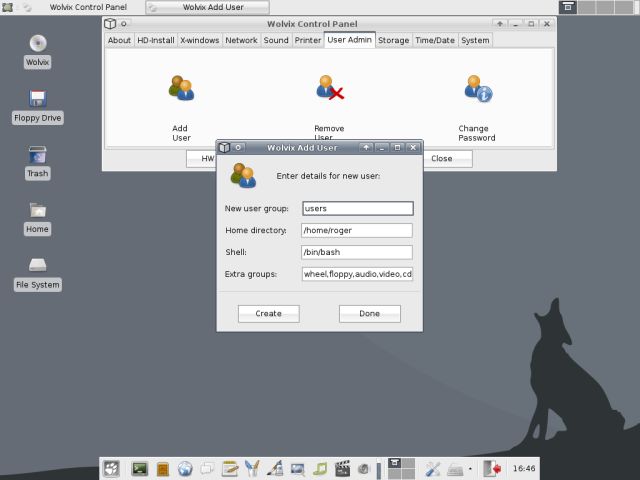Viewport: 640px width, 480px height.
Task: Select first workspace in bottom panel pager
Action: click(x=394, y=463)
